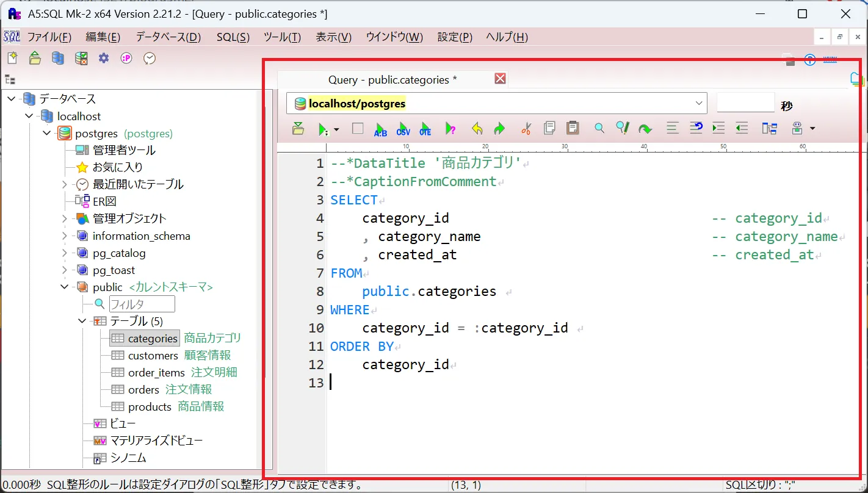Undo the last edit with the yellow arrow
This screenshot has width=868, height=493.
pos(477,129)
